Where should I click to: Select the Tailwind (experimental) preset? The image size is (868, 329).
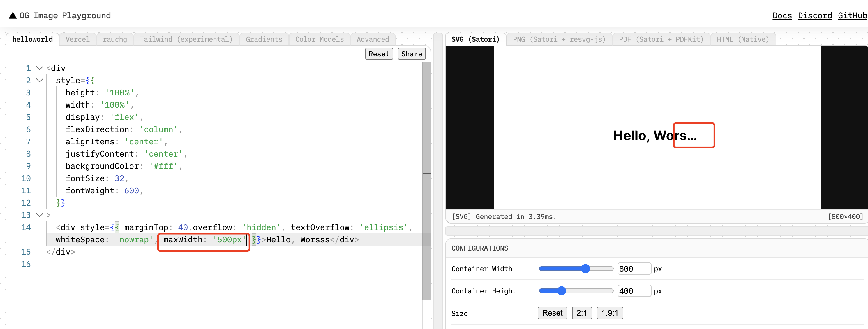[186, 39]
